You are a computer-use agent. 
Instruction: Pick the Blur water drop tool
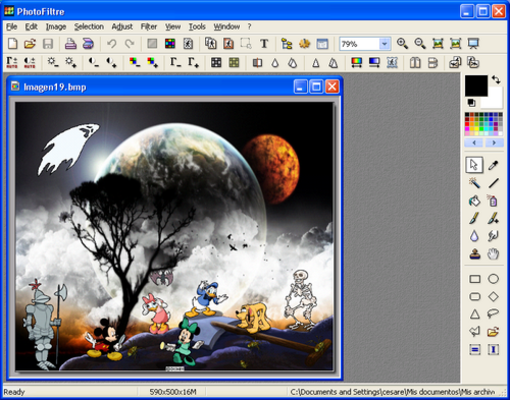click(474, 236)
